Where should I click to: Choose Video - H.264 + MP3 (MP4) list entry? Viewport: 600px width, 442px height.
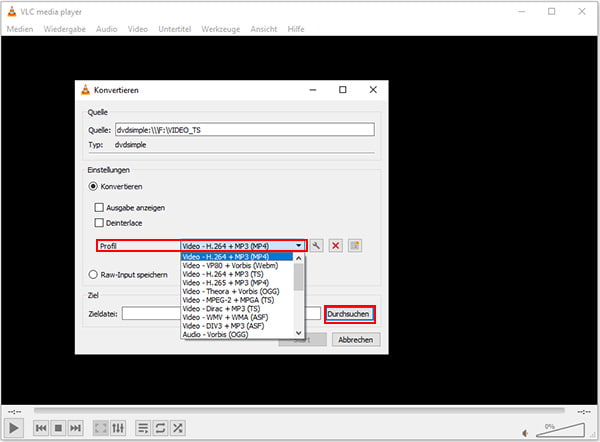(x=237, y=256)
